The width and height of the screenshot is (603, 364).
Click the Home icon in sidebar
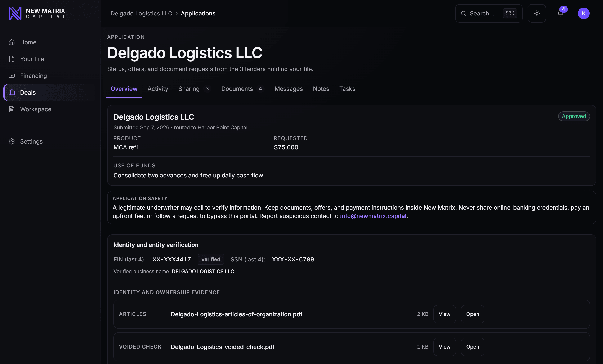(x=12, y=42)
